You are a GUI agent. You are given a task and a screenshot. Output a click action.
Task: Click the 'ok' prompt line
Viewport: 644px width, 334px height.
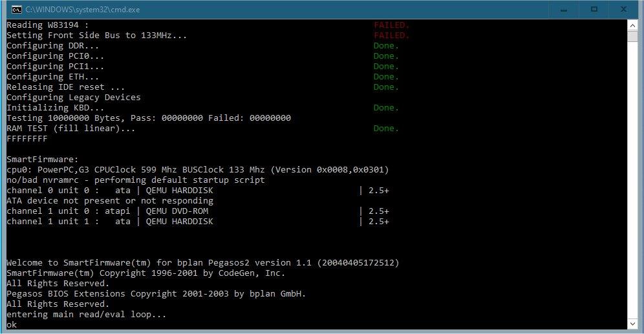click(x=12, y=324)
